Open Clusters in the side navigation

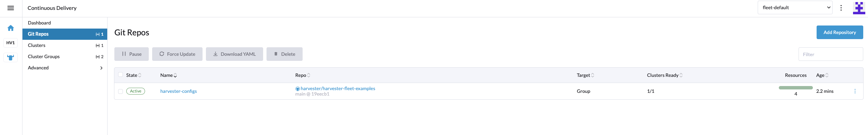coord(65,45)
